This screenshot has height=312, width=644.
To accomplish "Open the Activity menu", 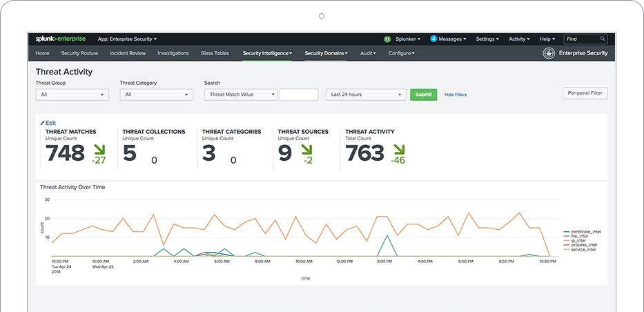I will click(x=519, y=39).
